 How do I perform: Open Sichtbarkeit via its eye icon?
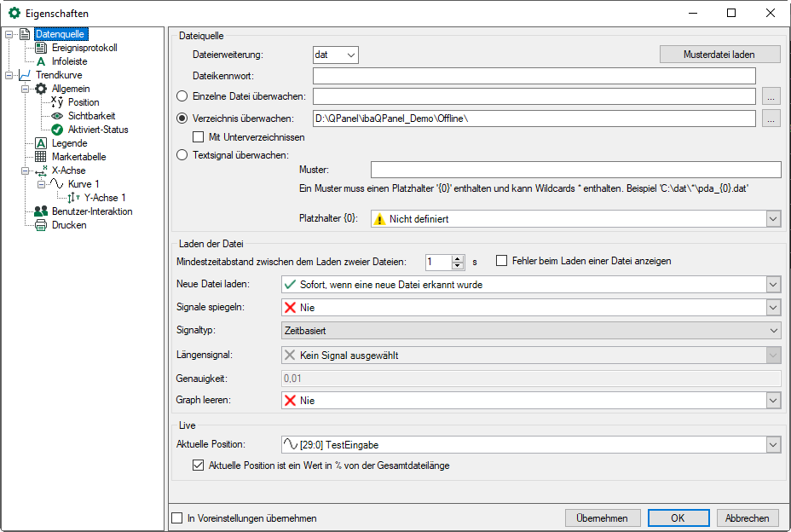(x=57, y=116)
